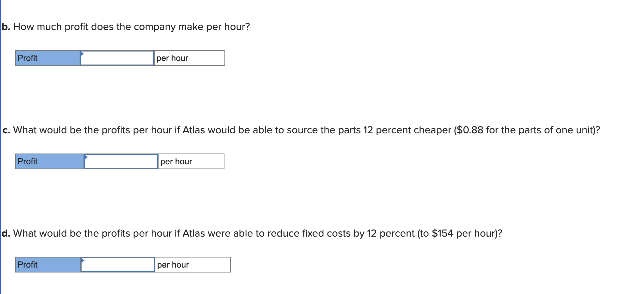Click the profit answer field for question b
The height and width of the screenshot is (294, 644).
(117, 58)
